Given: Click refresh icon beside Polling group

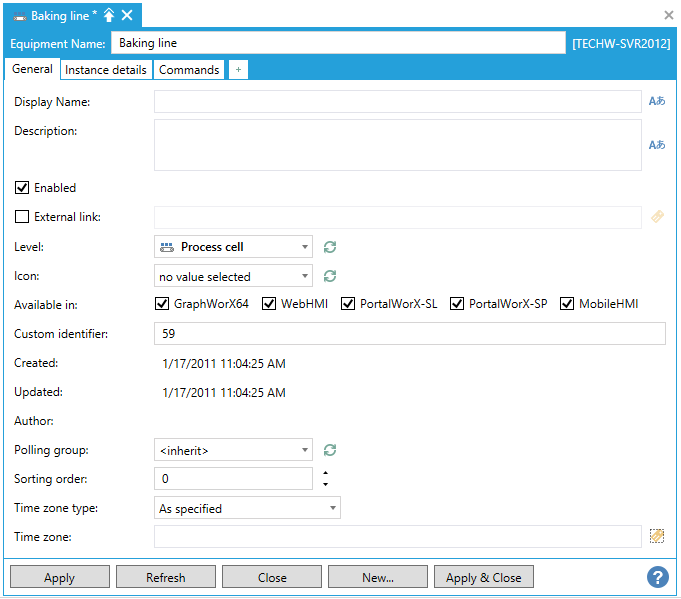Looking at the screenshot, I should (330, 450).
